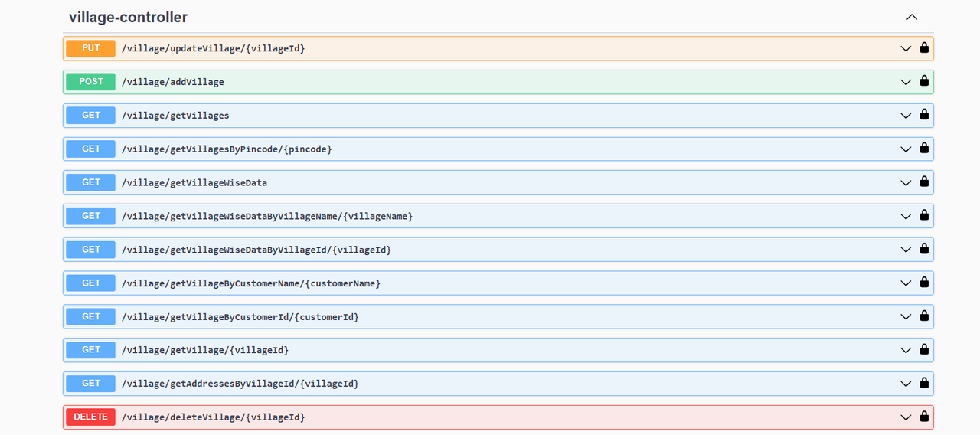Image resolution: width=980 pixels, height=435 pixels.
Task: Click lock icon on getVillageWiseDataByVillageId row
Action: point(924,249)
